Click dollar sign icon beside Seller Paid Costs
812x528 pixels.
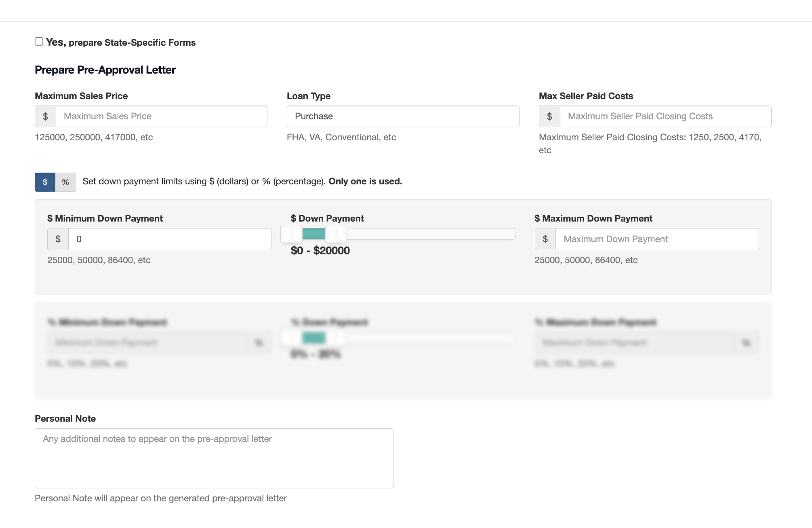pos(549,116)
